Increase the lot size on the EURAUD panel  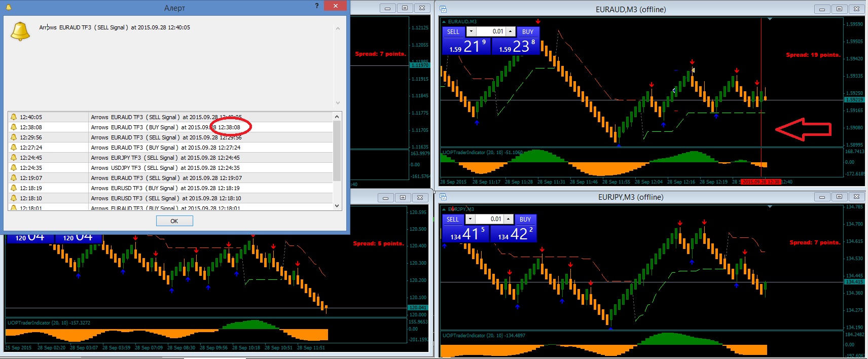[x=511, y=31]
